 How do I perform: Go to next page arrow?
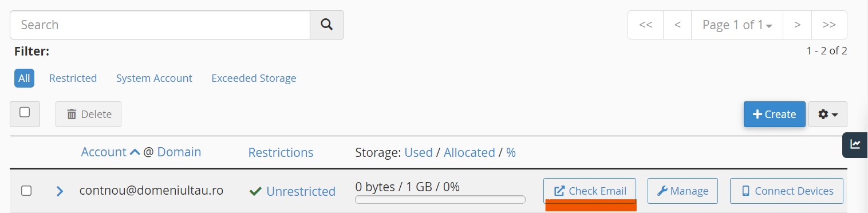tap(797, 25)
